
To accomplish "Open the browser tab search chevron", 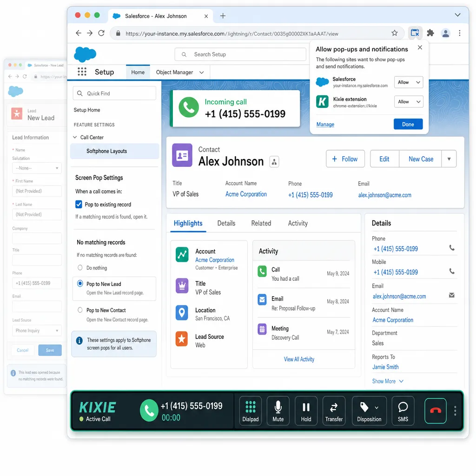I will [457, 15].
